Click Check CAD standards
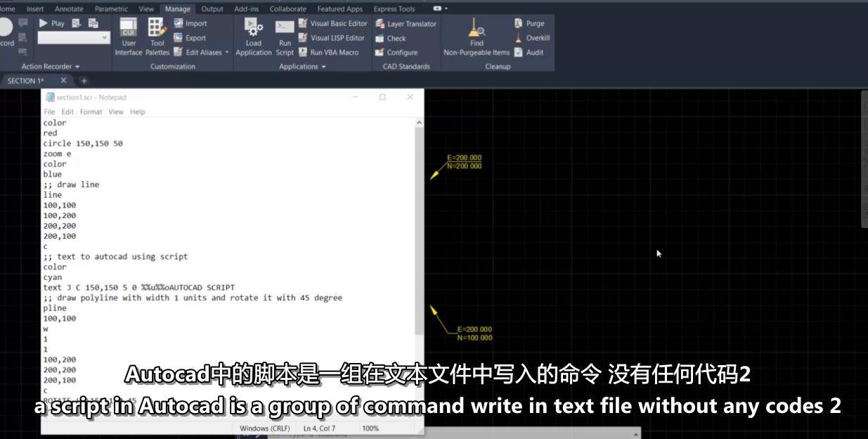 coord(390,38)
